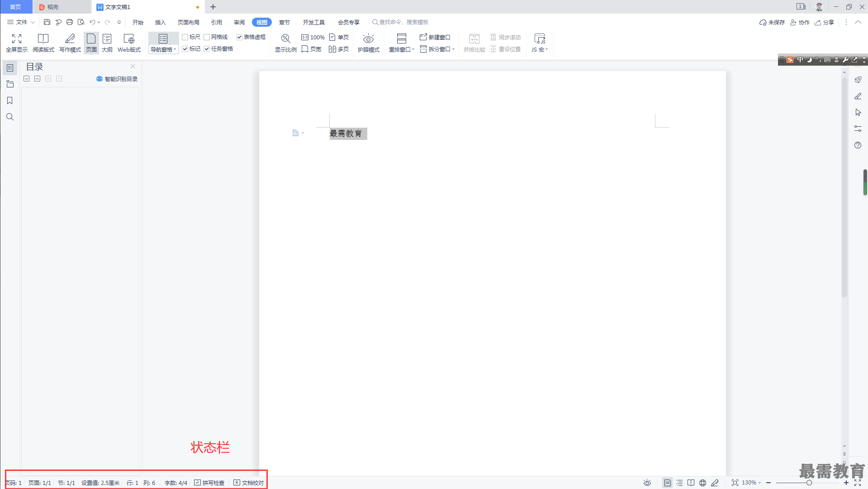The height and width of the screenshot is (489, 868).
Task: Select the 页面 page view icon
Action: click(91, 43)
